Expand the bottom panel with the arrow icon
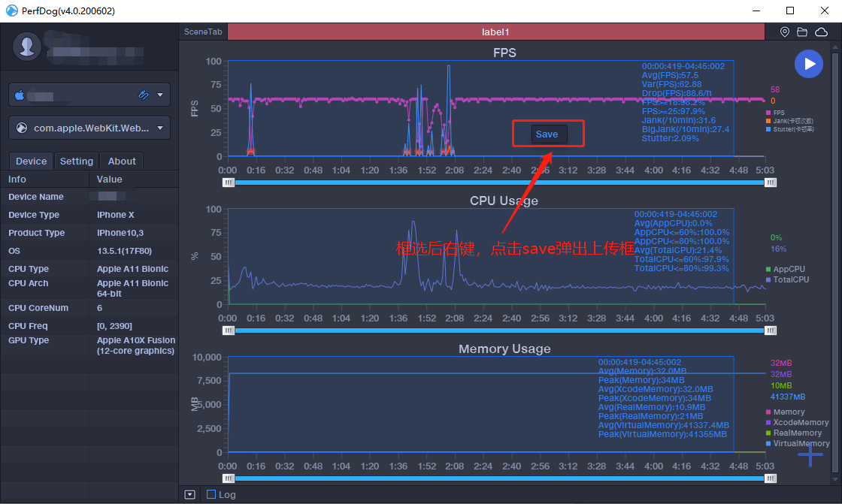This screenshot has width=842, height=504. point(189,494)
